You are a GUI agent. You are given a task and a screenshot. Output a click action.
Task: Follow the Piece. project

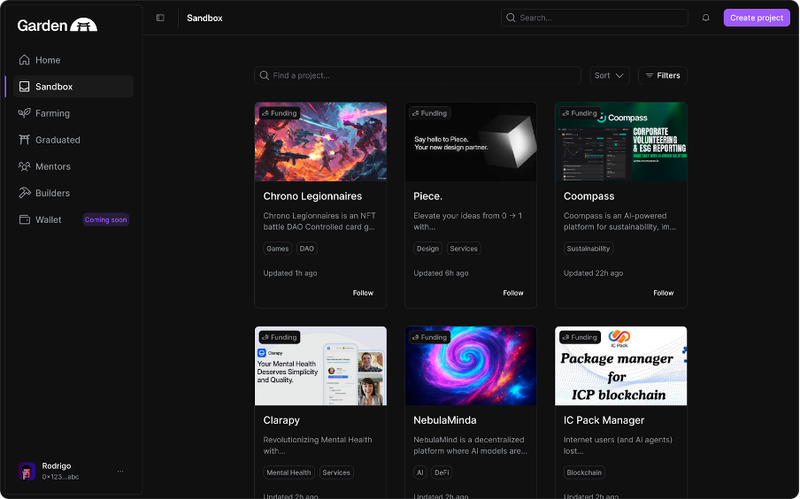(x=513, y=293)
